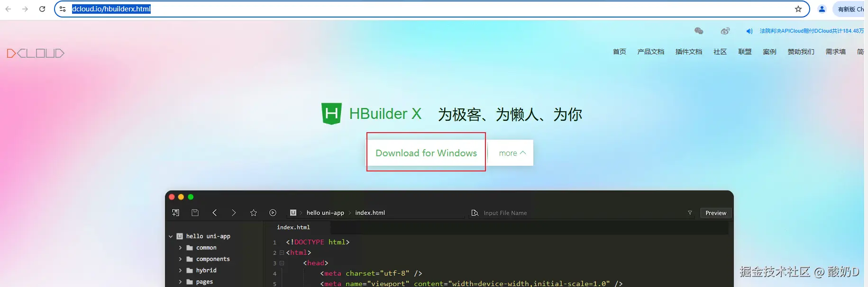Click Download for Windows button
868x287 pixels.
tap(426, 153)
